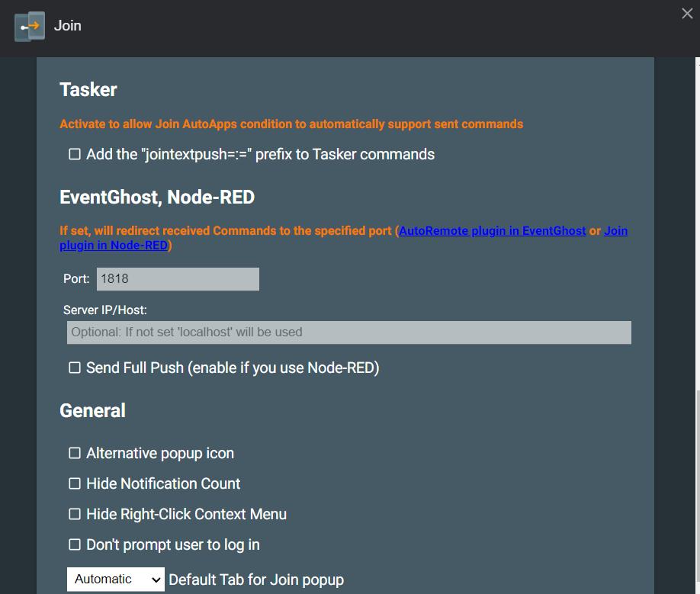Close the Join settings window
The height and width of the screenshot is (594, 700).
tap(686, 14)
